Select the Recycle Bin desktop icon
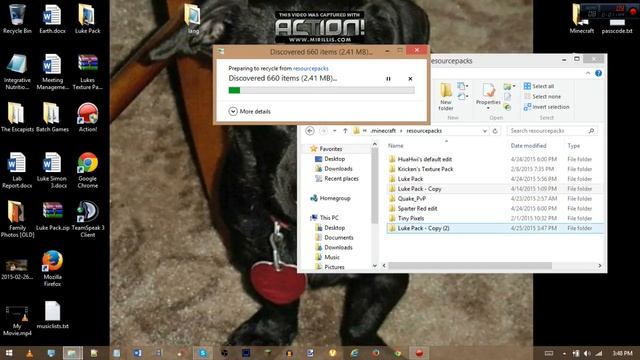This screenshot has height=360, width=640. 17,19
